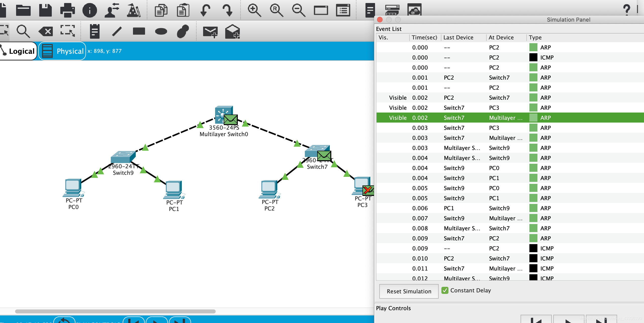Select the Switch7 device
644x323 pixels.
(x=317, y=151)
